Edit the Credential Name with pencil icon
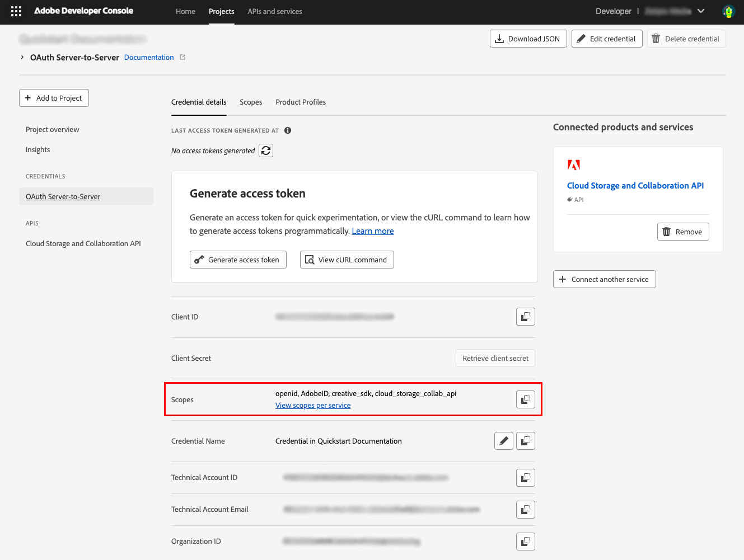This screenshot has width=744, height=560. 503,440
